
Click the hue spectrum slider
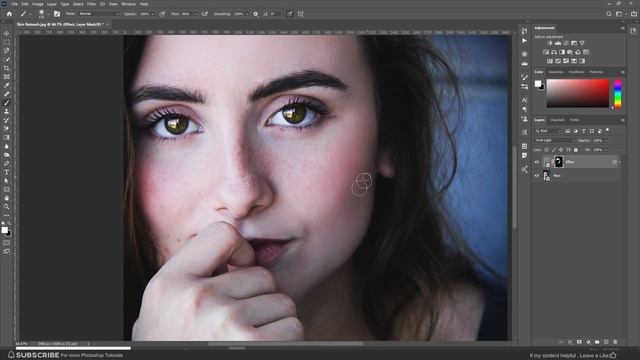[618, 94]
